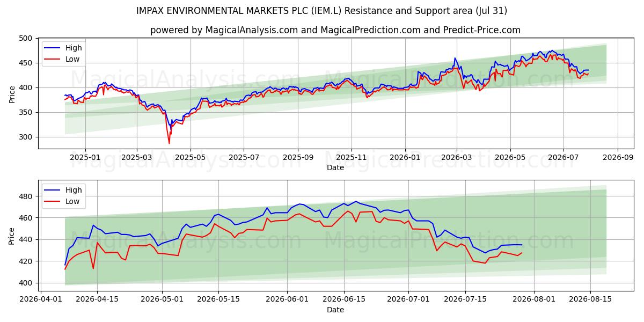Click the 350 y-axis label on top chart
The image size is (644, 322).
click(26, 113)
